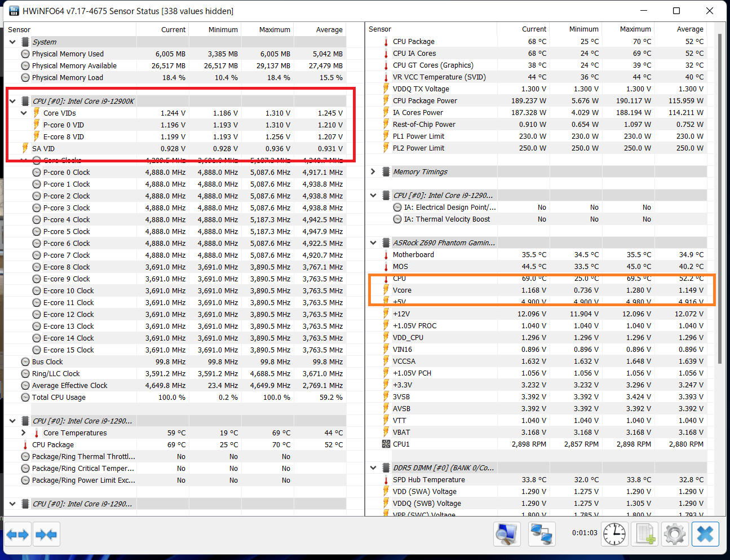Collapse CPU [#0]: Intel Core i9-12900K group

pyautogui.click(x=12, y=102)
